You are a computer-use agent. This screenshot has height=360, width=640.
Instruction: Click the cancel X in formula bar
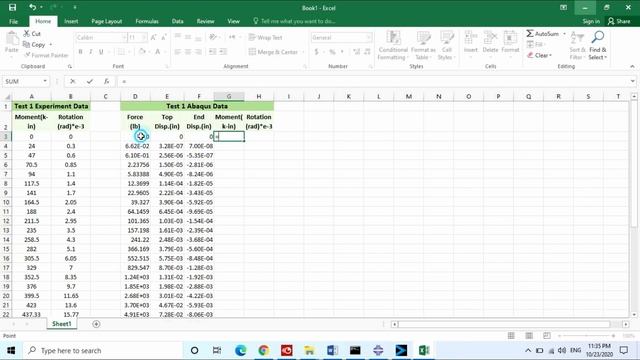click(73, 81)
